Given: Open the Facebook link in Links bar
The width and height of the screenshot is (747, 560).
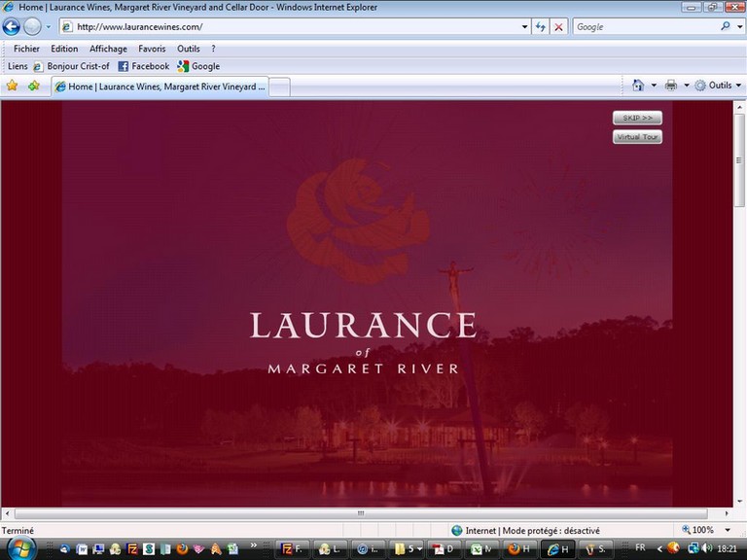Looking at the screenshot, I should point(144,66).
